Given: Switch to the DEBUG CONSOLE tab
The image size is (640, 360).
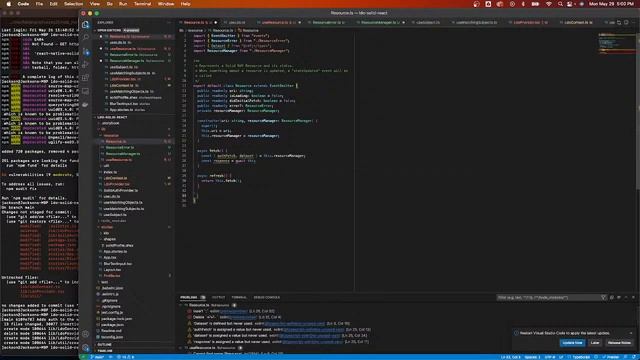Looking at the screenshot, I should coord(267,298).
